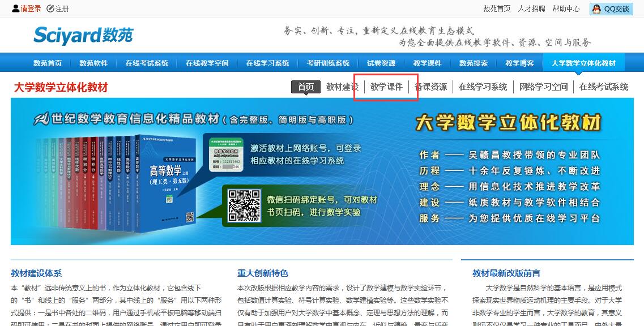
Task: Open 数苑软件 navigation item
Action: (x=93, y=63)
